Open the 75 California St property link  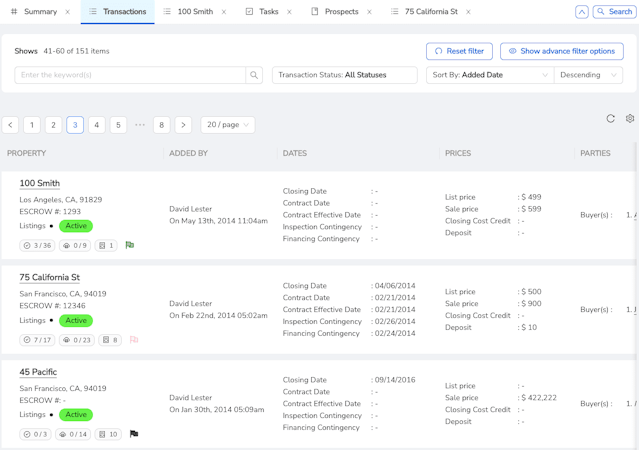[49, 277]
